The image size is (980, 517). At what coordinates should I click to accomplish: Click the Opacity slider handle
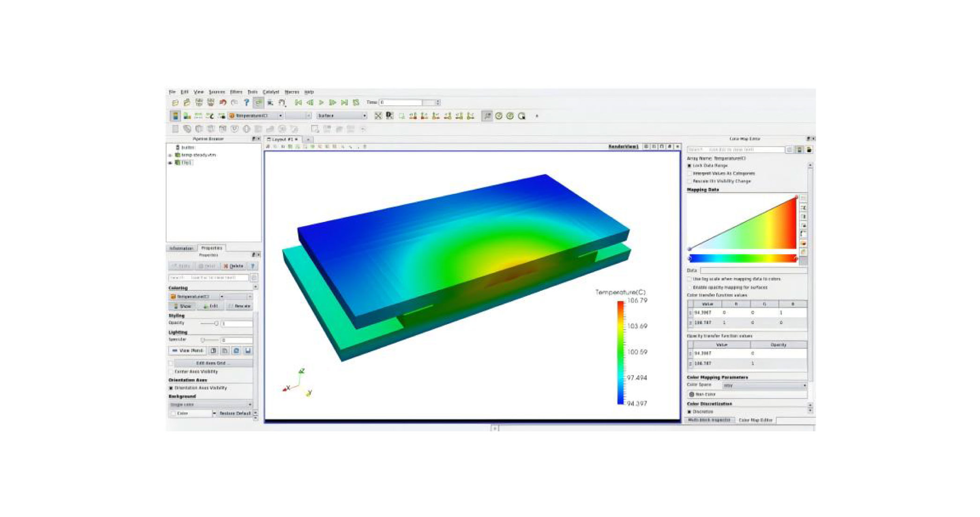[x=216, y=324]
